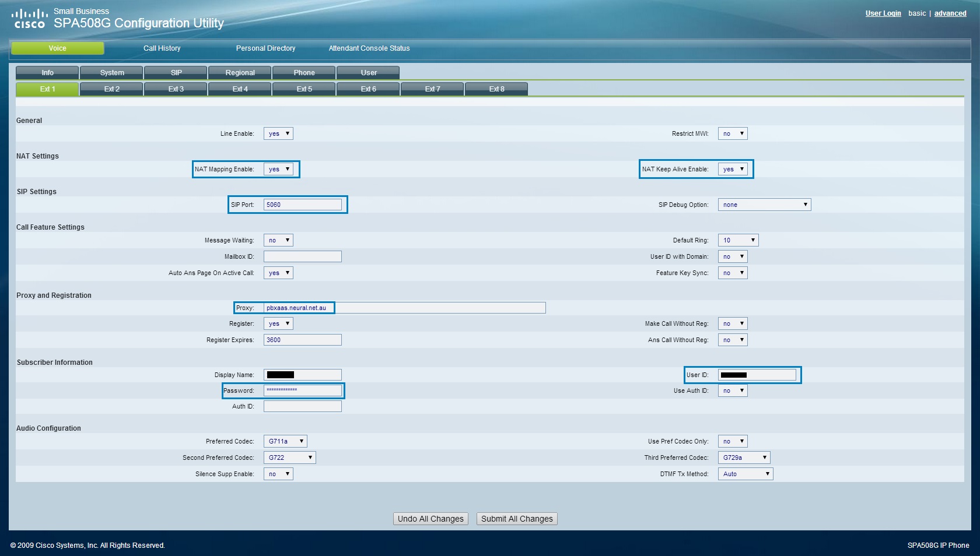Open the User ID with Domain dropdown
This screenshot has width=980, height=556.
(733, 256)
